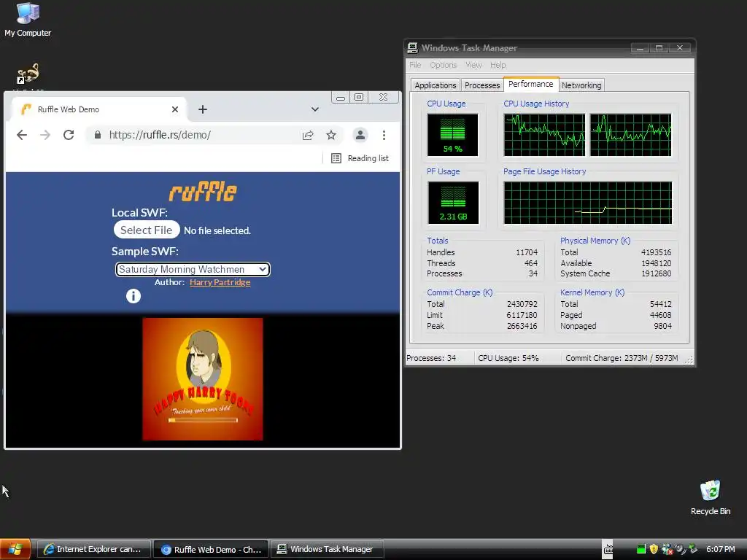This screenshot has width=747, height=560.
Task: Switch to Processes tab
Action: pos(482,85)
